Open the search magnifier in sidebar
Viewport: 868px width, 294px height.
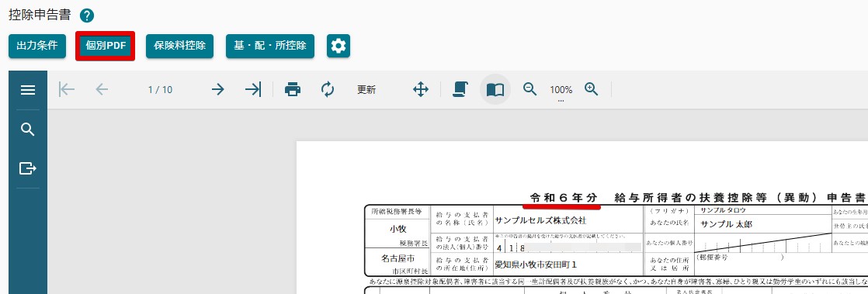tap(28, 130)
